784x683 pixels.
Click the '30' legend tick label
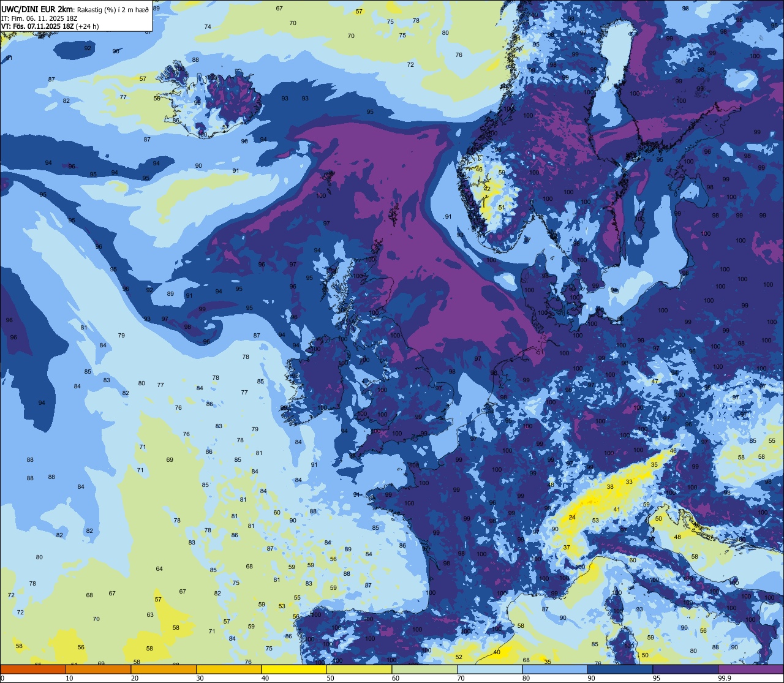200,678
